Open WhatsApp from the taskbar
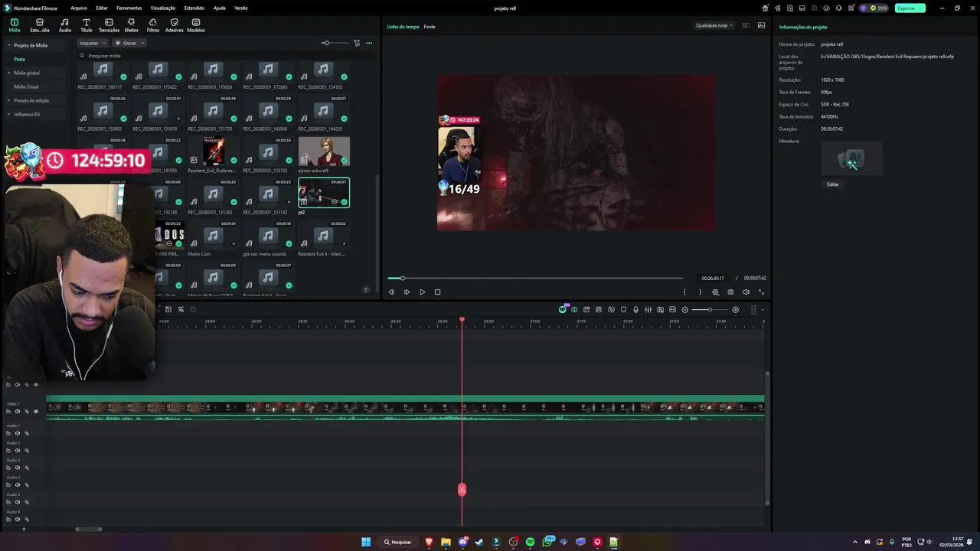 click(x=547, y=542)
